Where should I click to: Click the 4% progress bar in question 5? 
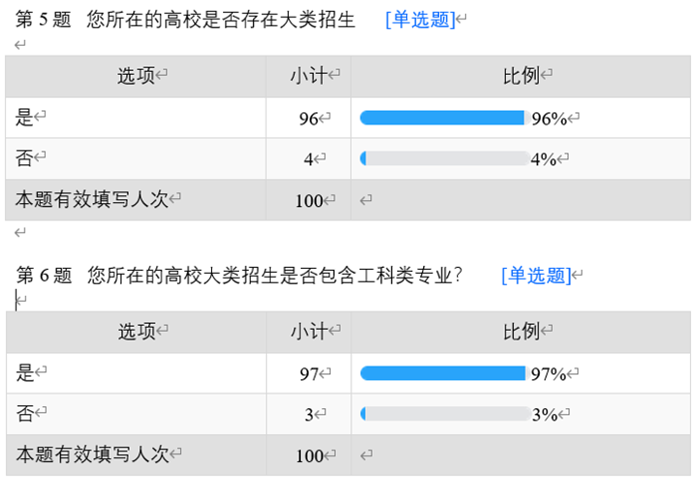[442, 158]
